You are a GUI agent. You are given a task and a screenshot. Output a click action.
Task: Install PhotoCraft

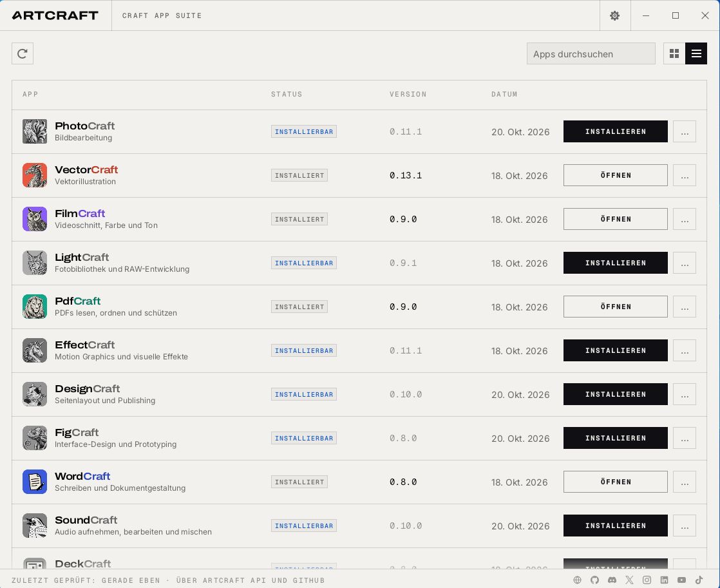(615, 131)
